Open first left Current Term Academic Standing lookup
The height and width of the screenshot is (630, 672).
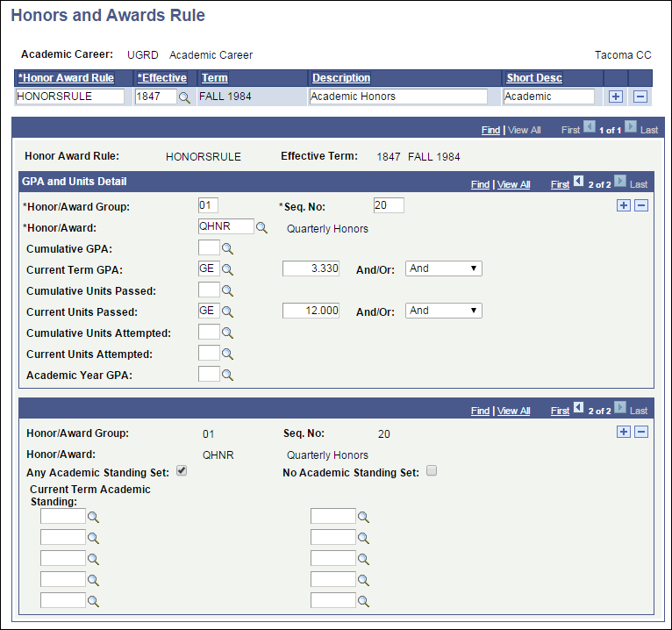tap(93, 518)
